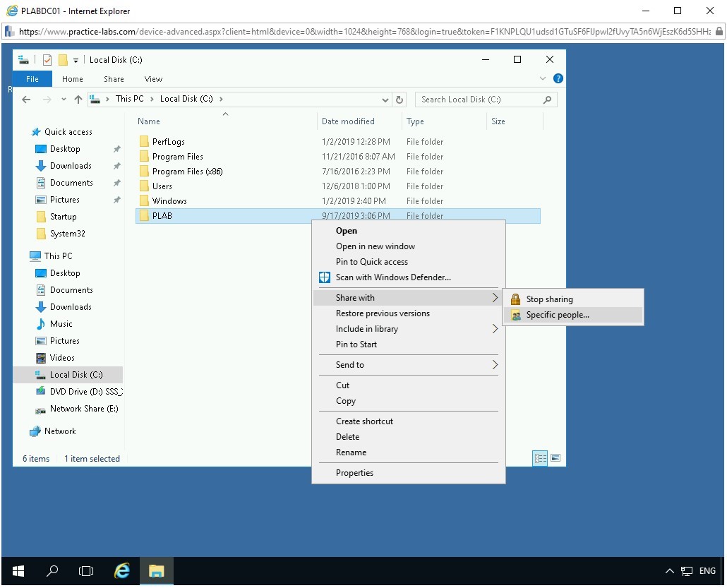Choose Cut from the context menu
The height and width of the screenshot is (588, 727).
click(x=342, y=385)
